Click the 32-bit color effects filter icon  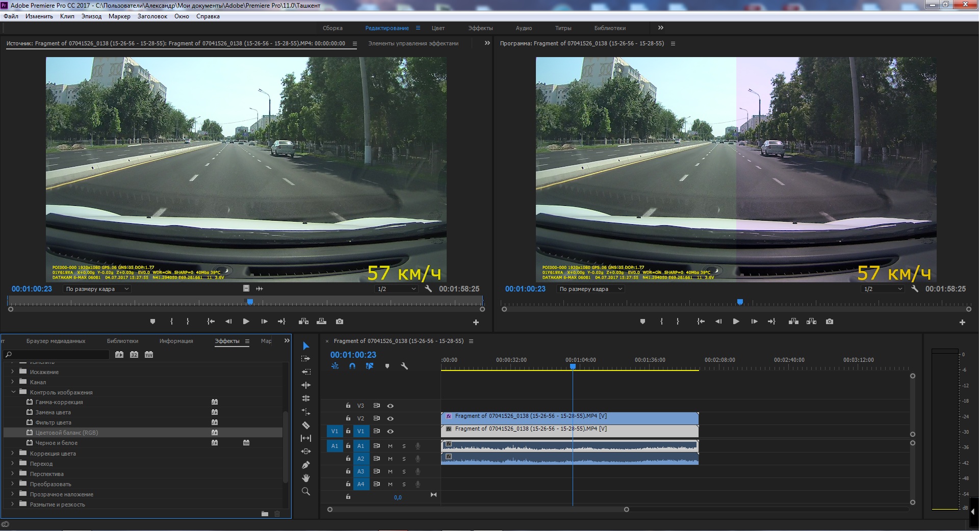(134, 355)
